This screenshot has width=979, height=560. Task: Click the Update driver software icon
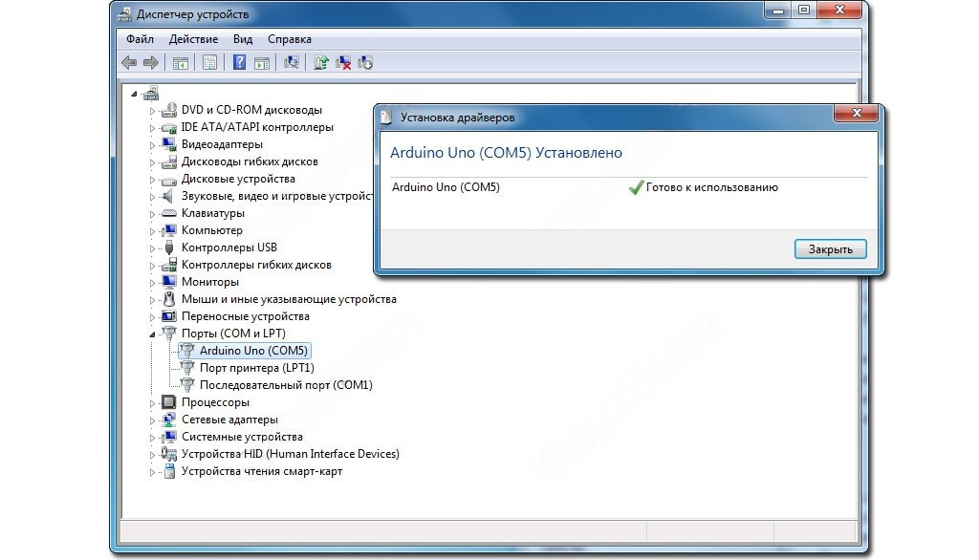[x=321, y=63]
